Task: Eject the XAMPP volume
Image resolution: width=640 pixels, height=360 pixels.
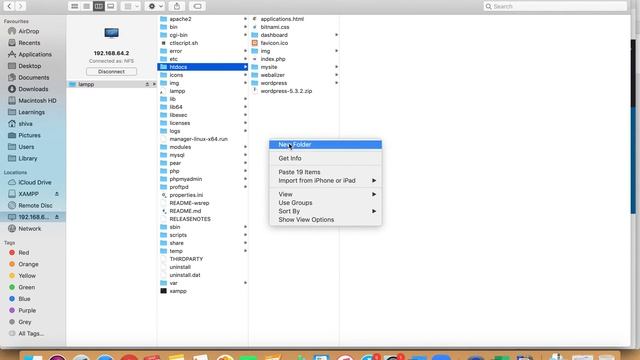Action: point(57,194)
